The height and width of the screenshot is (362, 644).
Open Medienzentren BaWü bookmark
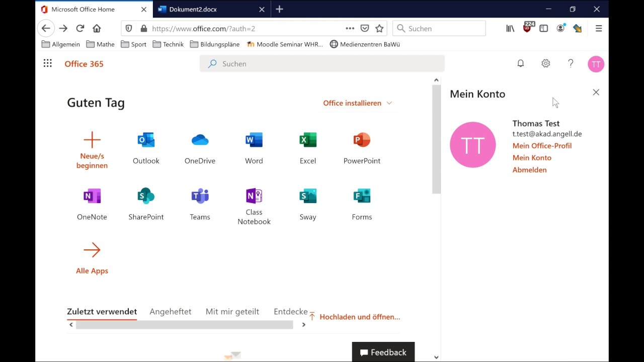pos(365,44)
